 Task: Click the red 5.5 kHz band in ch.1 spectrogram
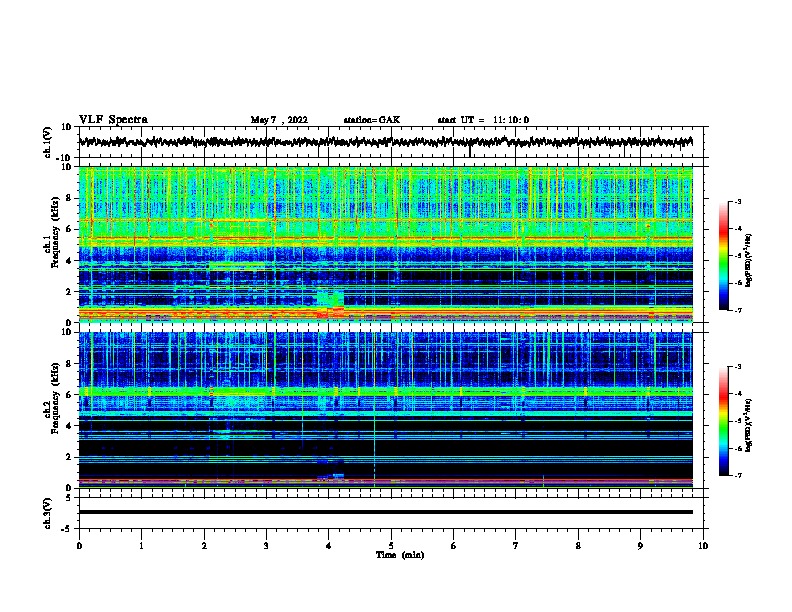tap(385, 238)
